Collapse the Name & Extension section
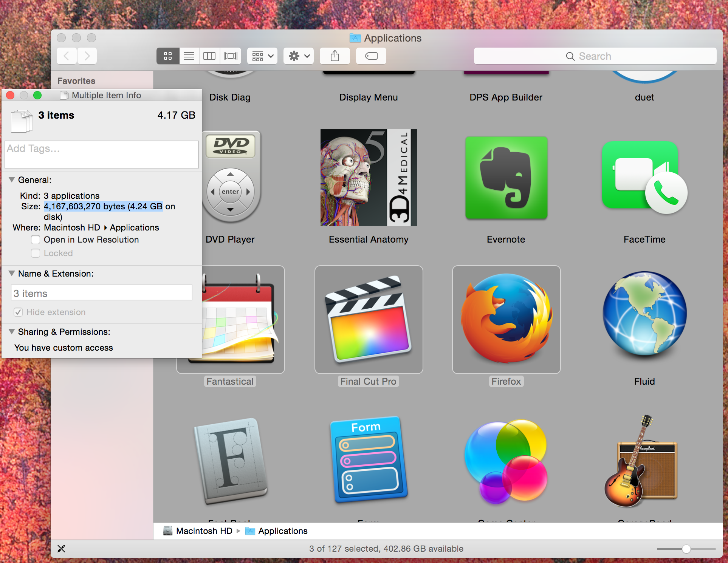Image resolution: width=728 pixels, height=563 pixels. pos(12,273)
